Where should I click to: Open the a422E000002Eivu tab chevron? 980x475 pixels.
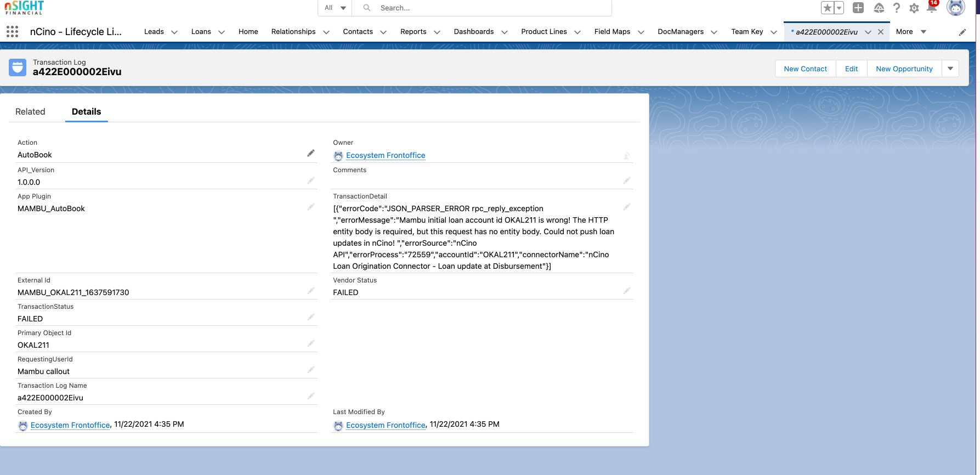pyautogui.click(x=868, y=32)
